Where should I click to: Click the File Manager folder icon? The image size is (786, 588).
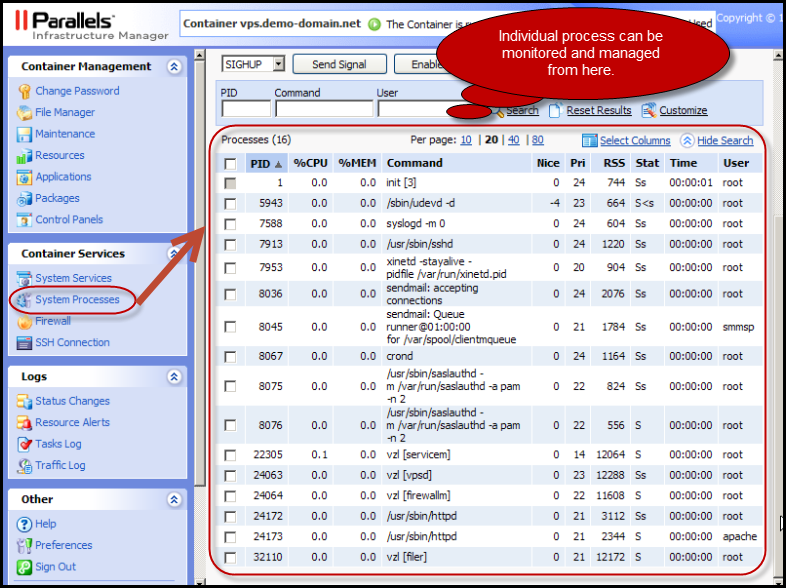[24, 113]
